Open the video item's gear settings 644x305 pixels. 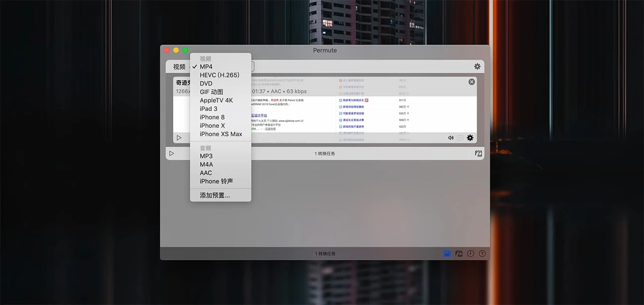tap(470, 138)
